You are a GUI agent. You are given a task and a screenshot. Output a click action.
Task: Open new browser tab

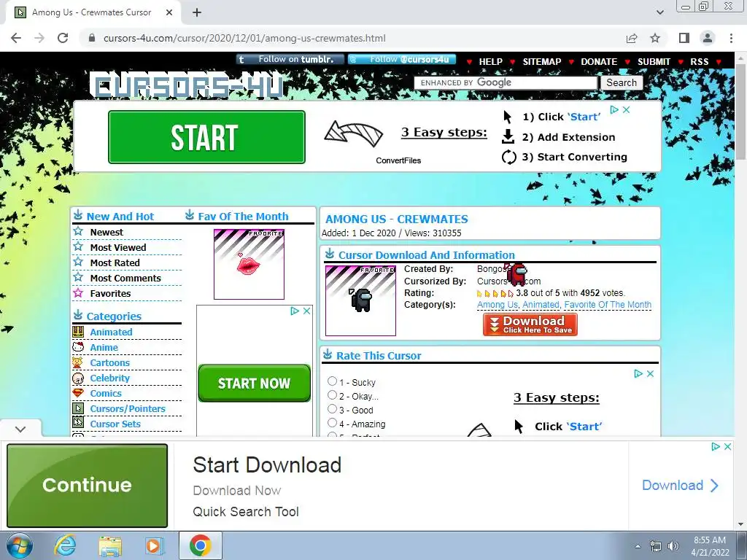point(197,12)
